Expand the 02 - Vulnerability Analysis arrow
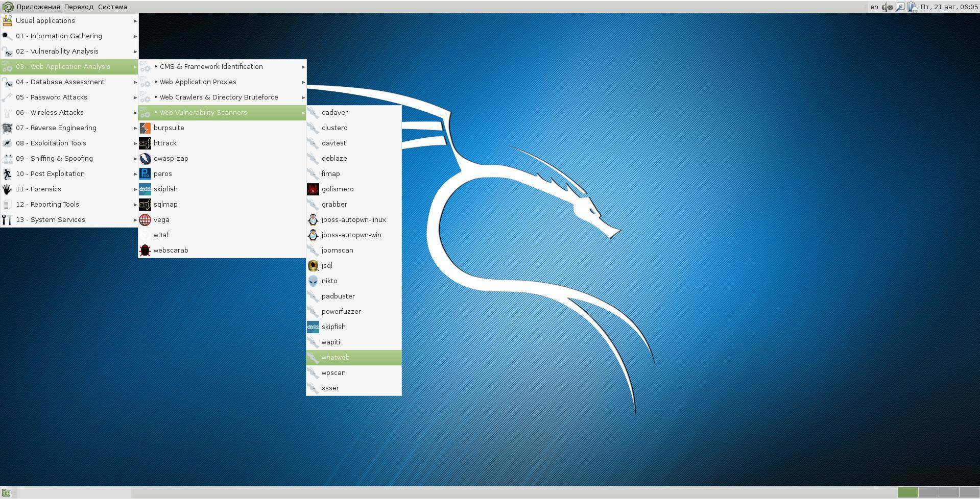This screenshot has width=980, height=499. (x=135, y=52)
